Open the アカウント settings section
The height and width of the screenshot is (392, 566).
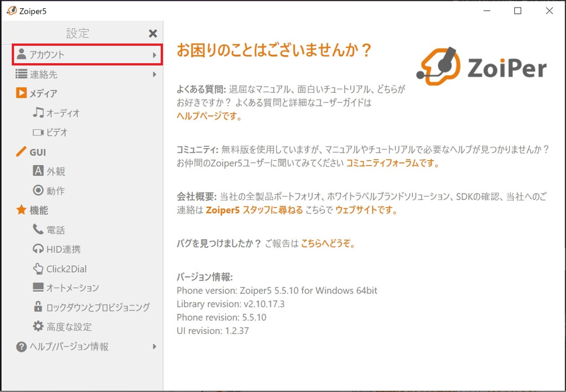tap(87, 54)
